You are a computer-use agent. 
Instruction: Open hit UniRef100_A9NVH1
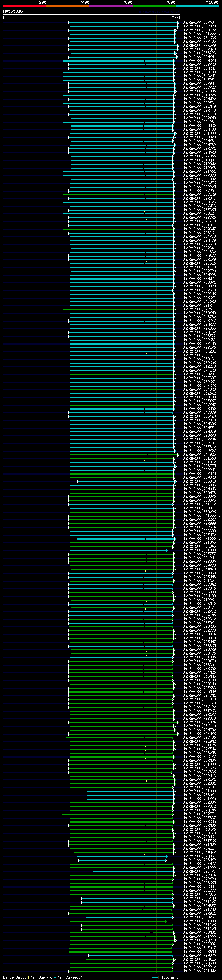(199, 57)
